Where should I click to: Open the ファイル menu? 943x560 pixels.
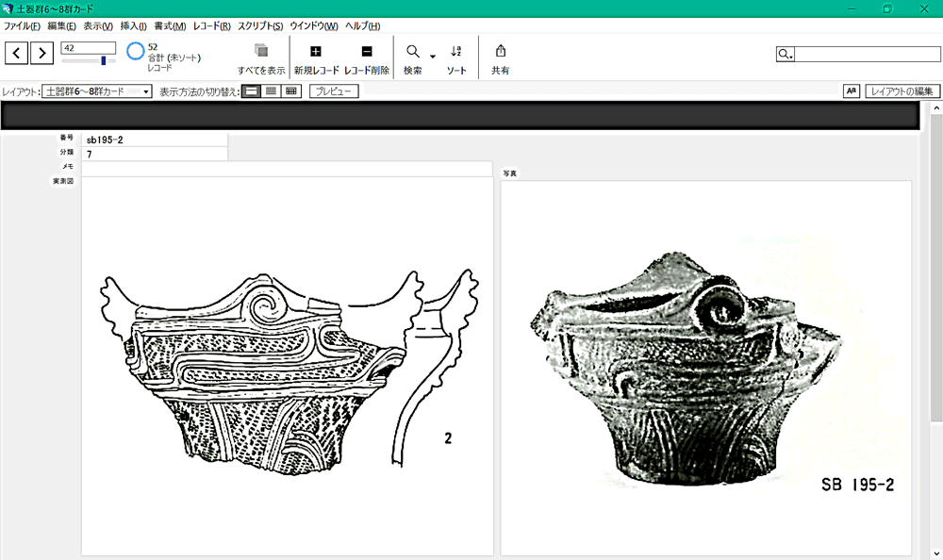pyautogui.click(x=22, y=25)
